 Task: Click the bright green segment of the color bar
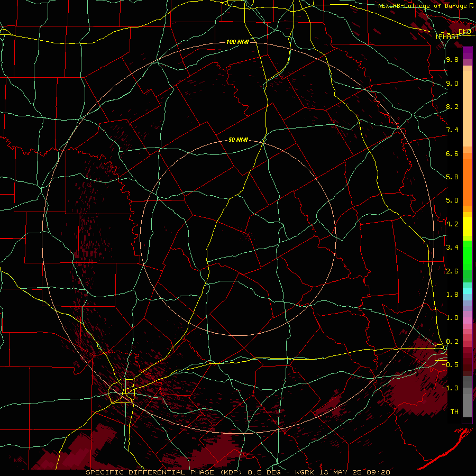[x=467, y=255]
